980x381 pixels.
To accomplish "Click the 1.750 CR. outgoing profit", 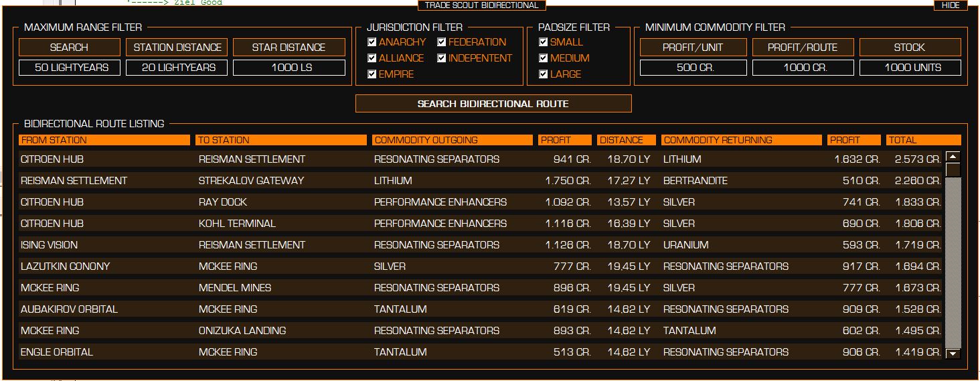I will pos(568,181).
